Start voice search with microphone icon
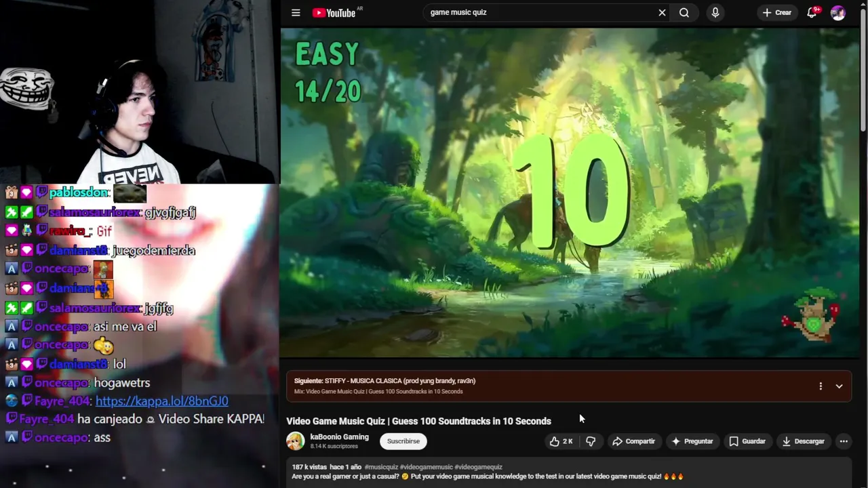Screen dimensions: 868x488 (x=715, y=12)
